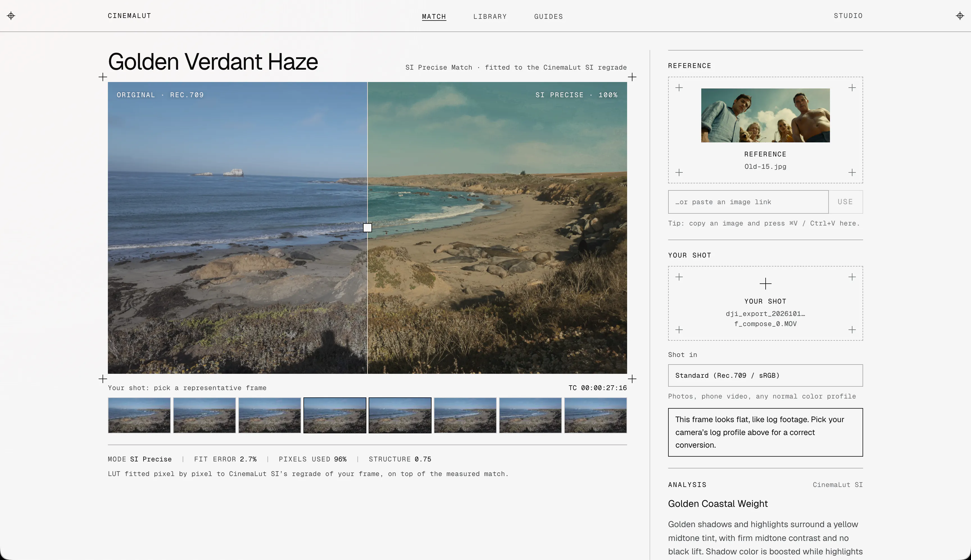
Task: Click the timecode TC 00:00:27:16
Action: point(597,388)
